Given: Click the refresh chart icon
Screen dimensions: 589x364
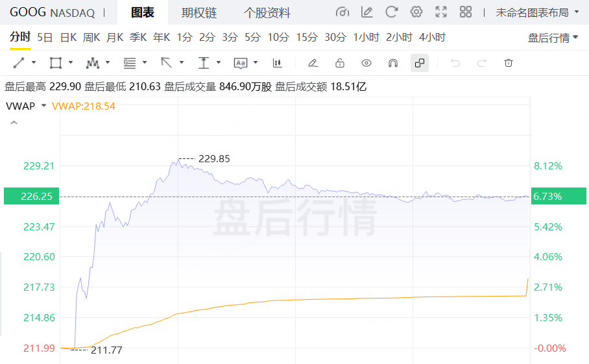Looking at the screenshot, I should pos(391,12).
